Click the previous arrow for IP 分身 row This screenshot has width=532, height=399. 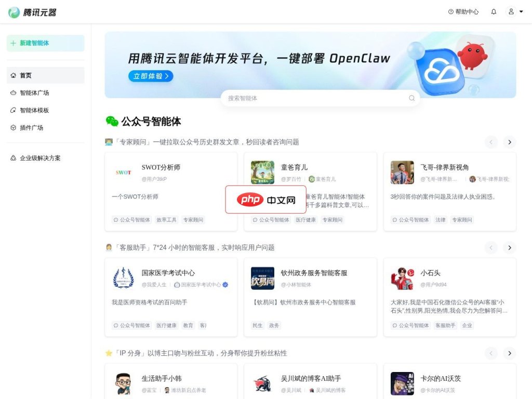coord(491,353)
